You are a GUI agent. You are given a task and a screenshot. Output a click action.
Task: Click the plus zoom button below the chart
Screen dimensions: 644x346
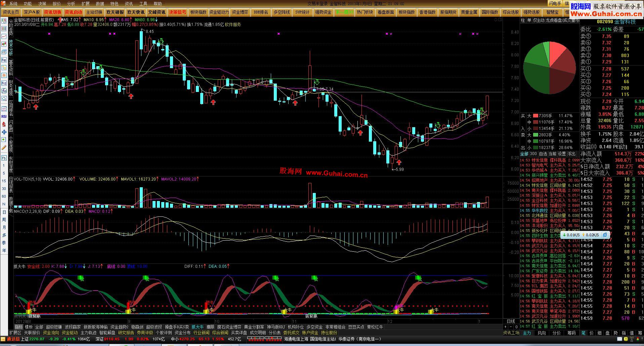pyautogui.click(x=505, y=327)
